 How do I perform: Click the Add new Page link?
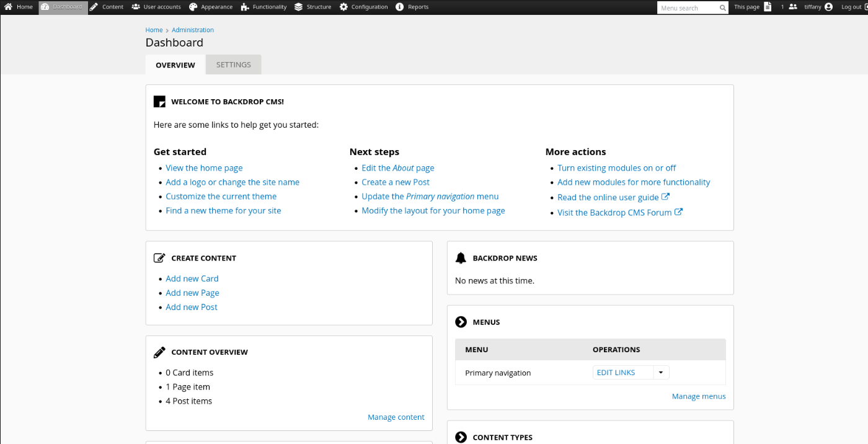tap(192, 293)
